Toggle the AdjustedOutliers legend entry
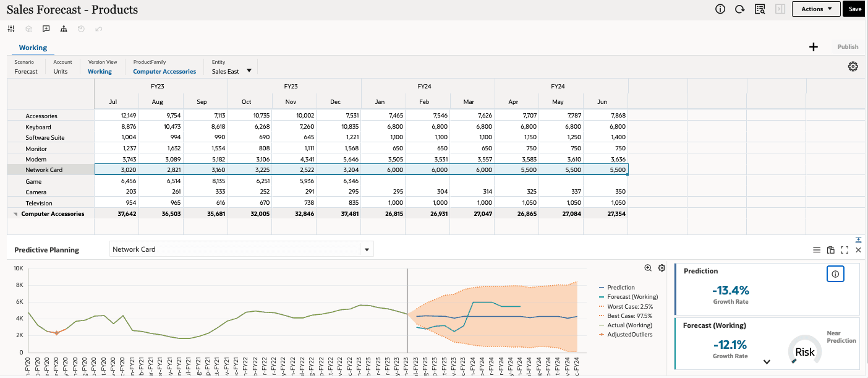The image size is (868, 378). pos(631,333)
